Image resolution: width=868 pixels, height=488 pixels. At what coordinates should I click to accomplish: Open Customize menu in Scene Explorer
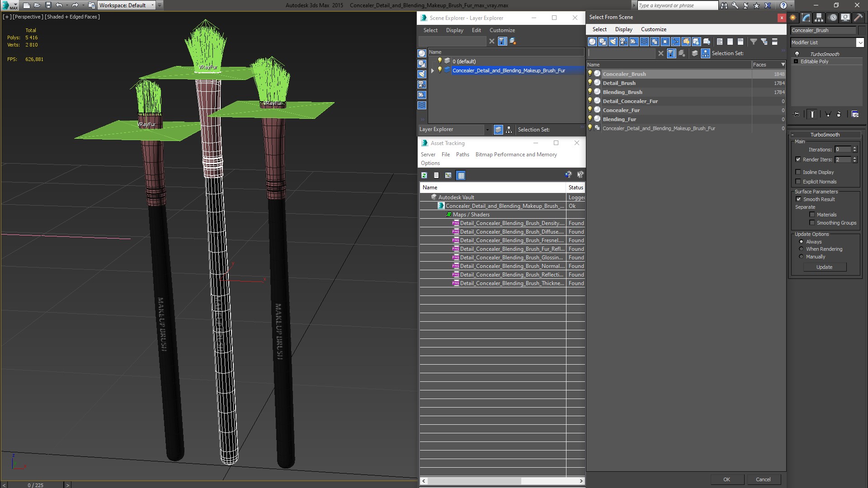click(502, 30)
